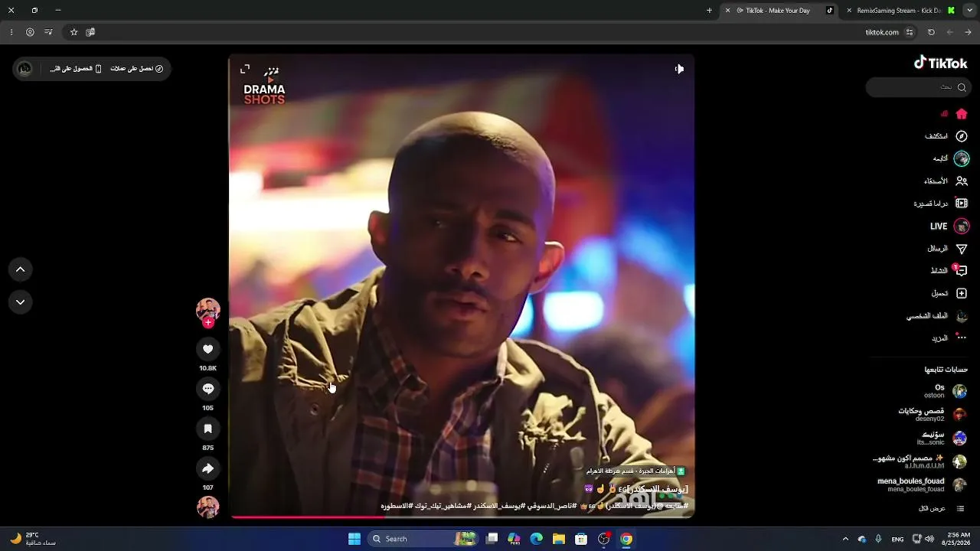The image size is (980, 551).
Task: Toggle the video volume speaker icon
Action: tap(679, 69)
